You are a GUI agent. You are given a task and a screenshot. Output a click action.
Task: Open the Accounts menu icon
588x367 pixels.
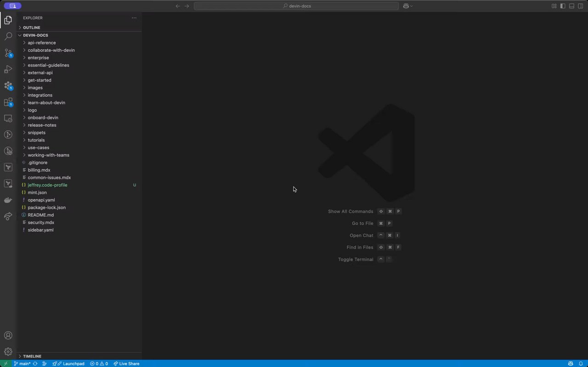click(8, 336)
